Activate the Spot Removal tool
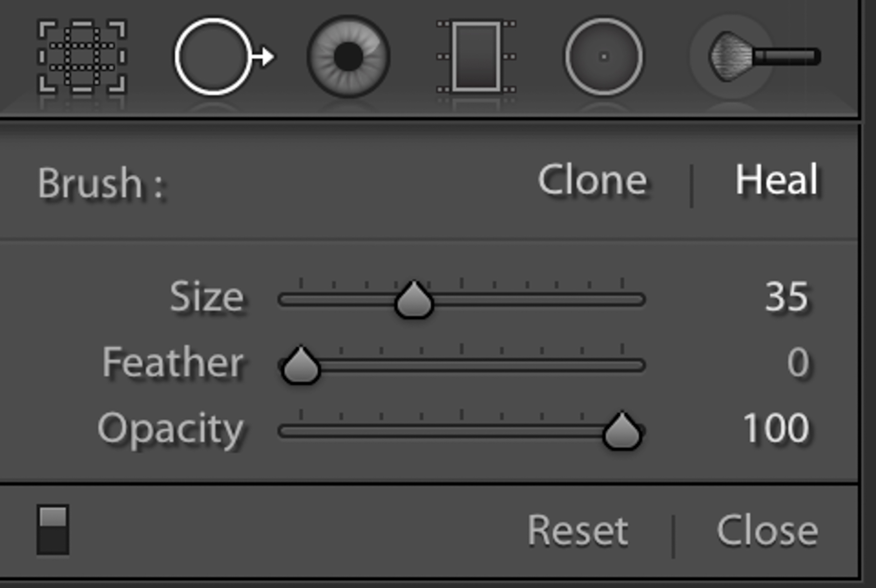This screenshot has height=588, width=876. point(224,56)
